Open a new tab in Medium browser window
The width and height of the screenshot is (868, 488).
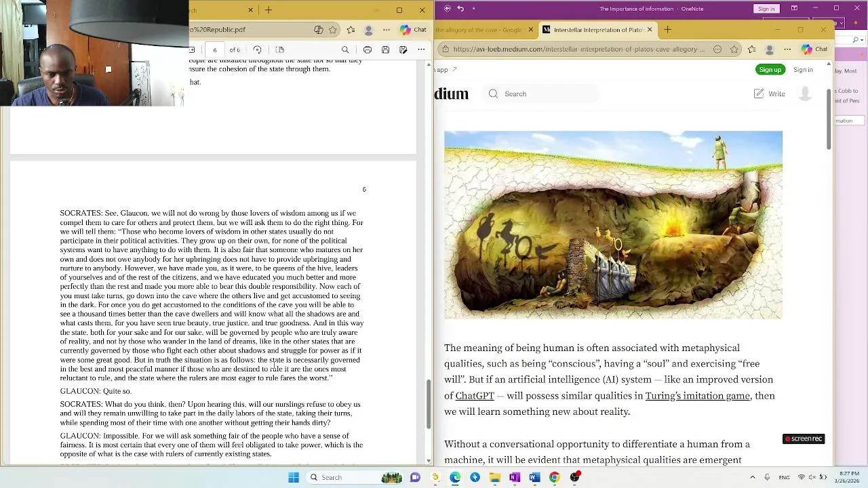coord(667,30)
